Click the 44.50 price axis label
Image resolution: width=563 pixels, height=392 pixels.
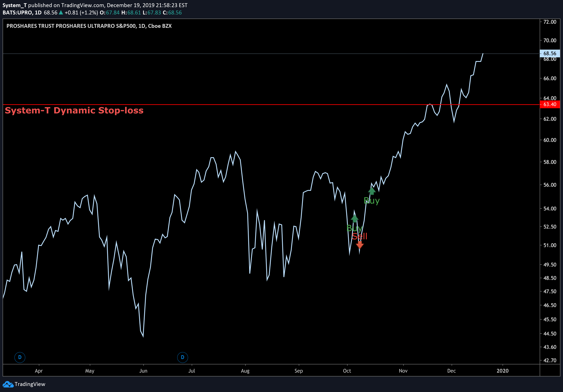click(550, 334)
